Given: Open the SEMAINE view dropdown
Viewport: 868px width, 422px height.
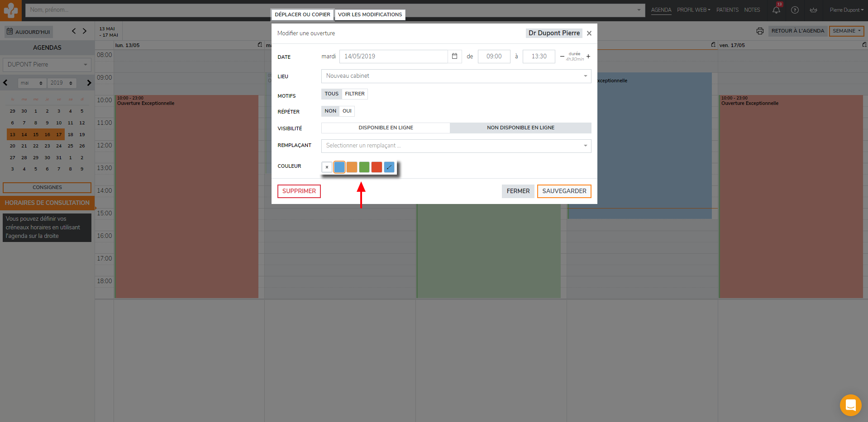Looking at the screenshot, I should (846, 31).
